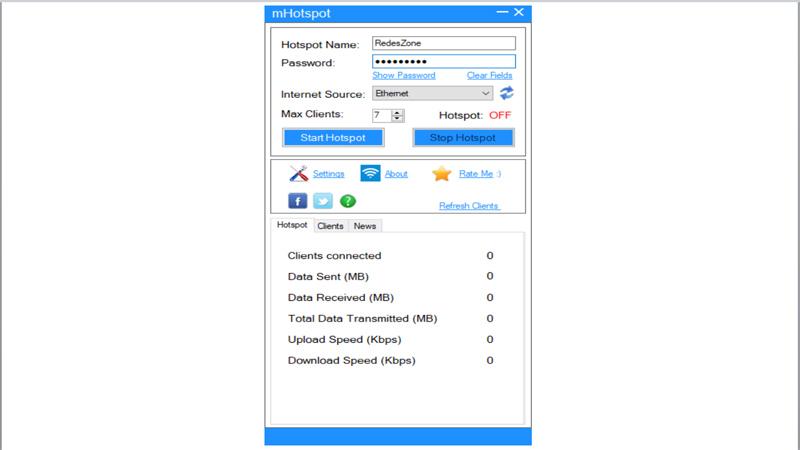The height and width of the screenshot is (450, 800).
Task: Switch to the Clients tab
Action: click(x=330, y=226)
